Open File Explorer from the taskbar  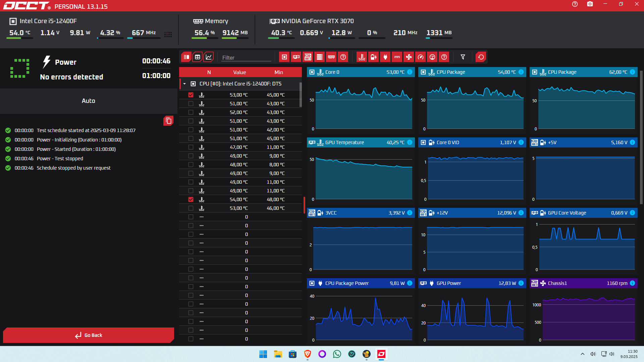[278, 354]
